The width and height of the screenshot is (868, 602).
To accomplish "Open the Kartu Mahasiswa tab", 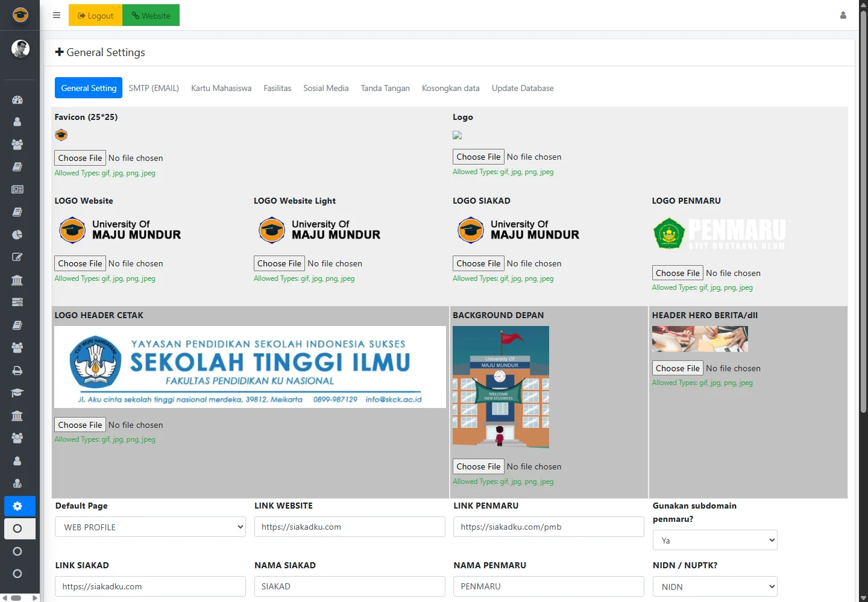I will 221,88.
